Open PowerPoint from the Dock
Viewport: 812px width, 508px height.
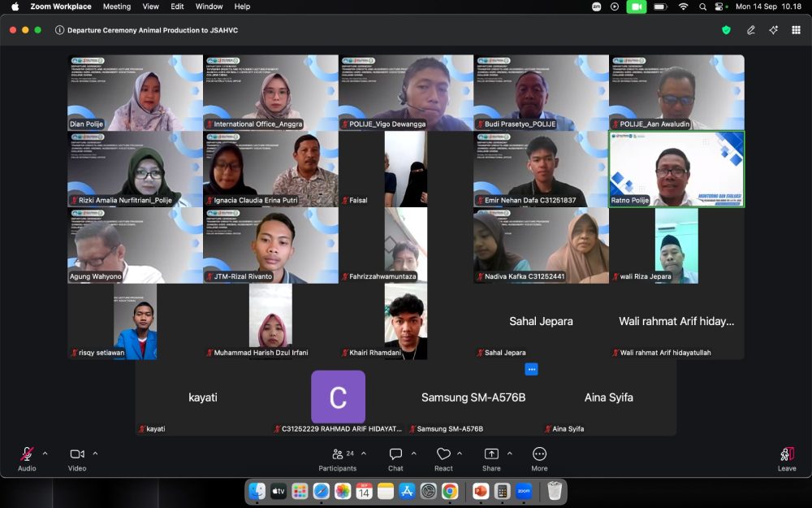click(x=480, y=490)
